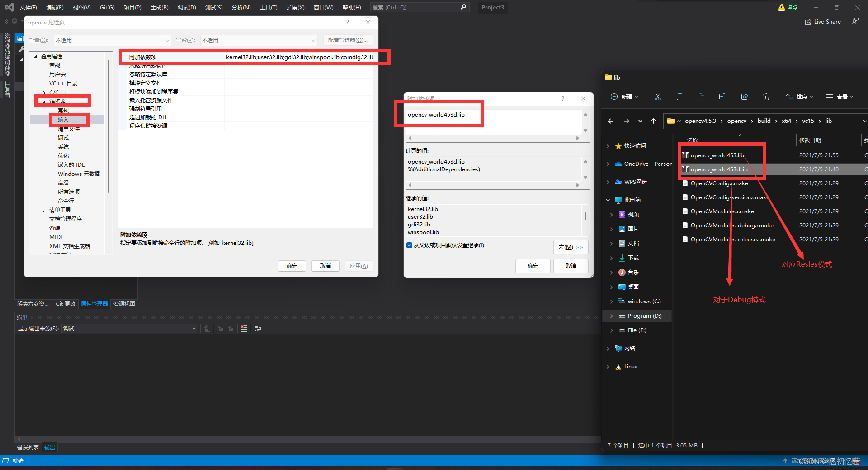Open the Git menu
Screen dimensions: 868x470
(107, 7)
